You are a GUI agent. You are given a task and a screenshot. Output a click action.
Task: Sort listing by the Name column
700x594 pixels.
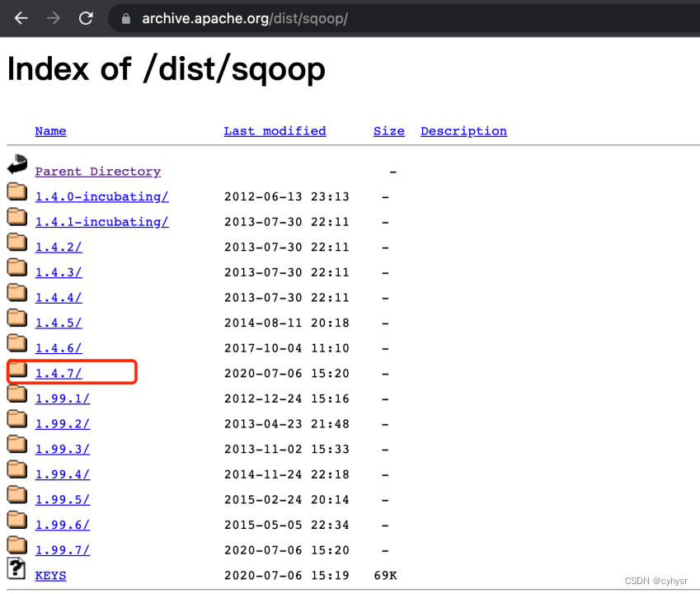pos(50,131)
